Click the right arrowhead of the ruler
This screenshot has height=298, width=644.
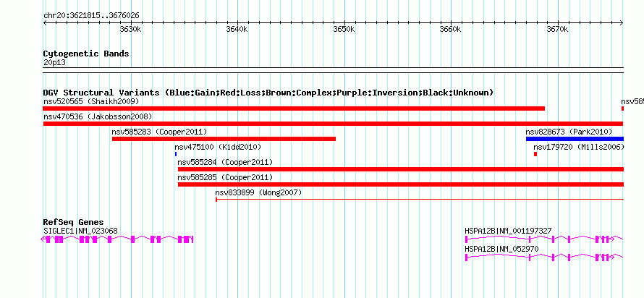(622, 23)
